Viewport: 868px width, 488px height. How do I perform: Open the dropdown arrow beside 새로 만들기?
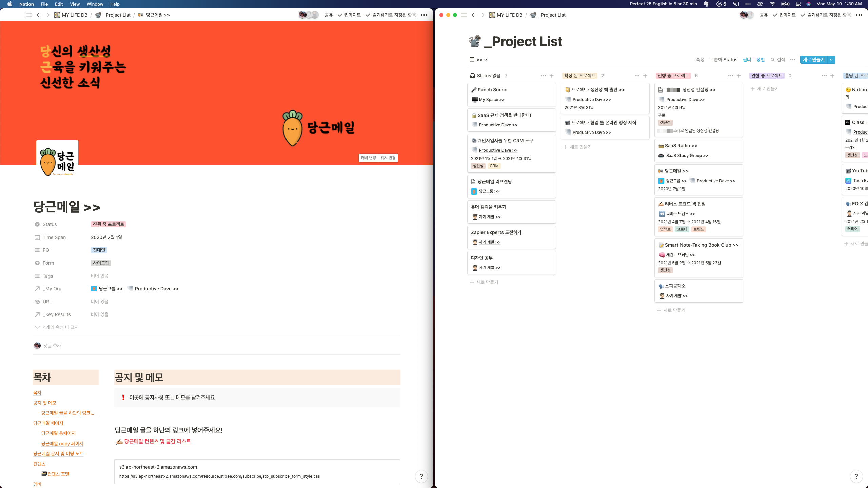click(831, 60)
